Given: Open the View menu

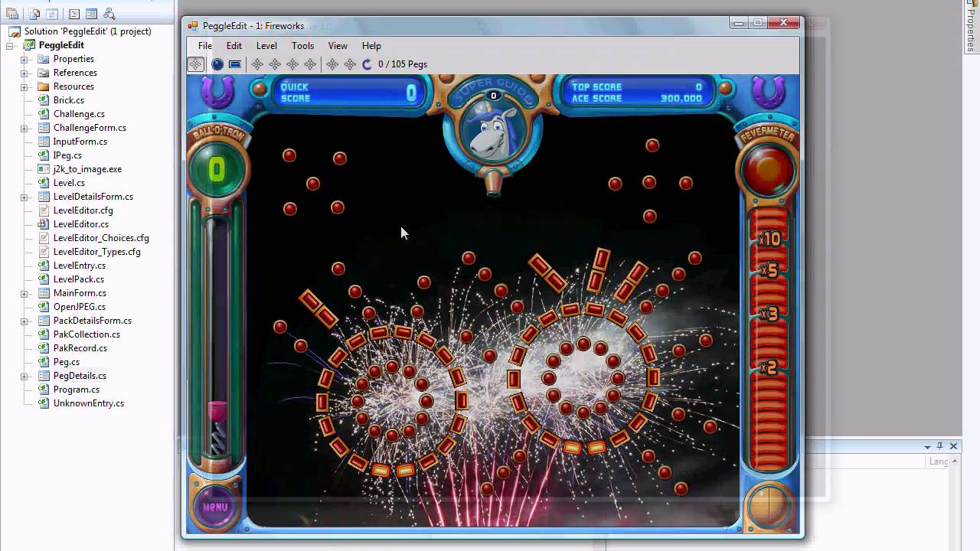Looking at the screenshot, I should 338,46.
